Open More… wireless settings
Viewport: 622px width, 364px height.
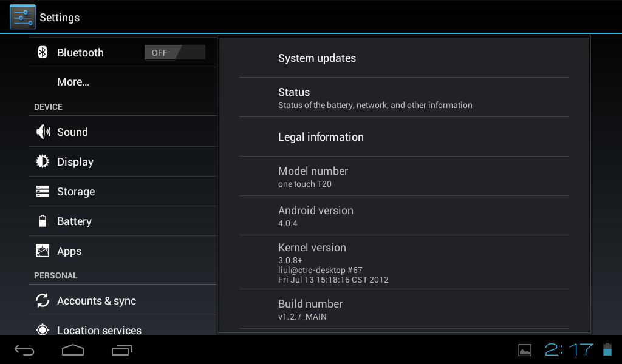click(x=73, y=82)
